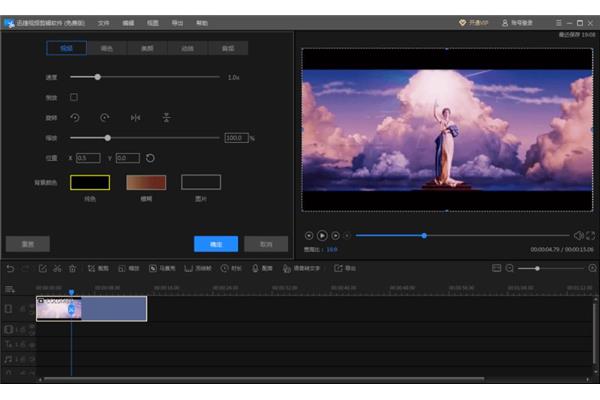Split clip with the scissors icon
The height and width of the screenshot is (400, 600).
click(x=57, y=269)
